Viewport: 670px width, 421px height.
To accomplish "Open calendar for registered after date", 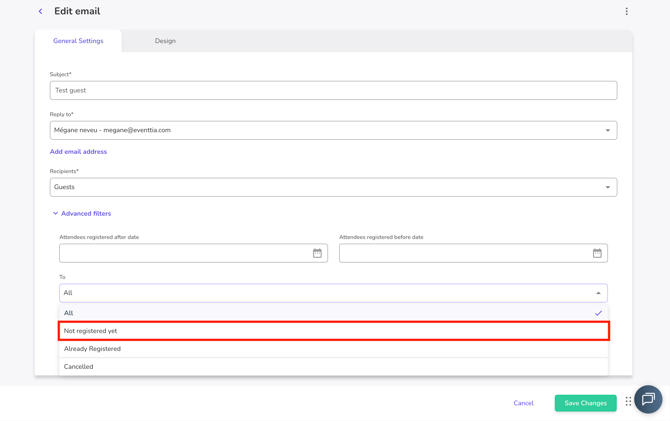I will (x=317, y=253).
